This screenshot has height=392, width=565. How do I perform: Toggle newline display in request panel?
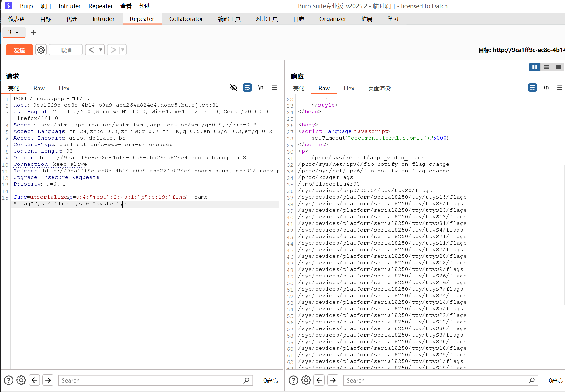pos(261,88)
